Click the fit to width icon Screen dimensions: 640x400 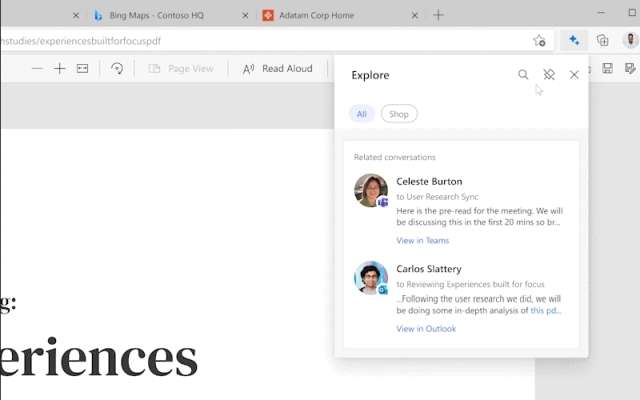point(82,68)
